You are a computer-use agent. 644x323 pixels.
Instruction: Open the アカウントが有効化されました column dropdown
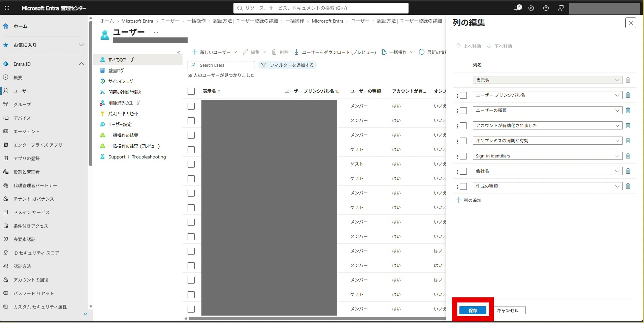pyautogui.click(x=547, y=125)
